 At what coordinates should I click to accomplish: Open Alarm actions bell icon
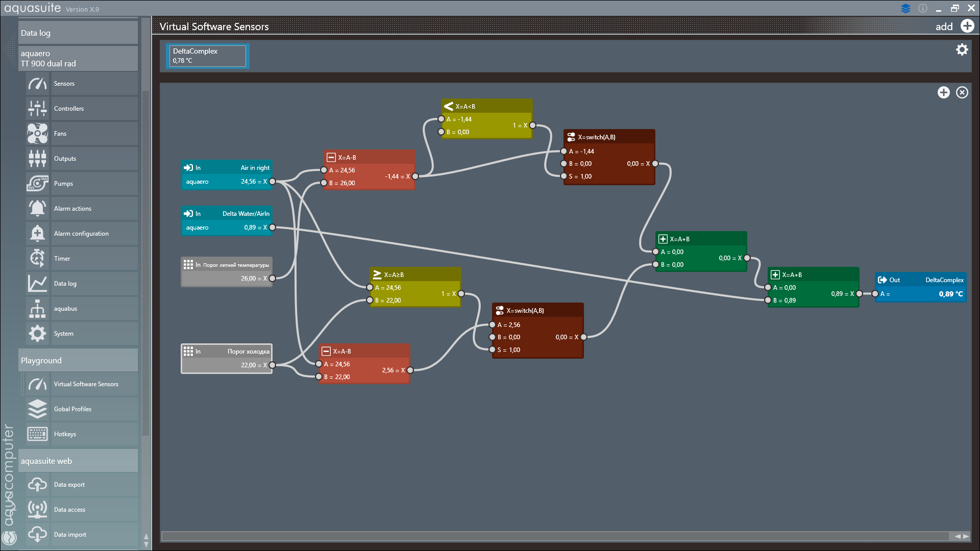click(37, 209)
